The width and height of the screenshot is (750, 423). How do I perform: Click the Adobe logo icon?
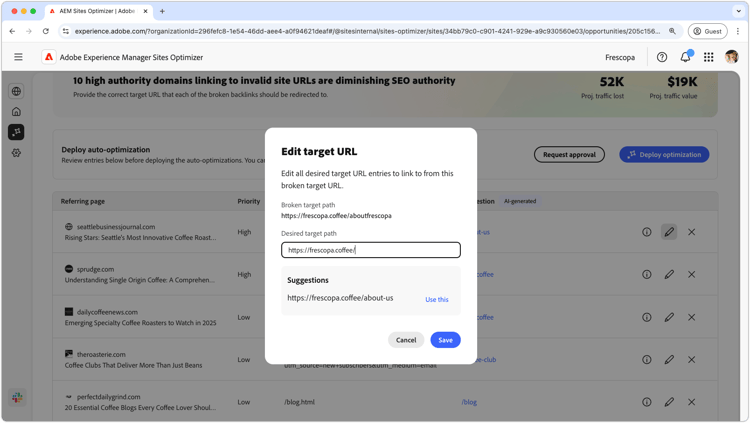(x=49, y=57)
